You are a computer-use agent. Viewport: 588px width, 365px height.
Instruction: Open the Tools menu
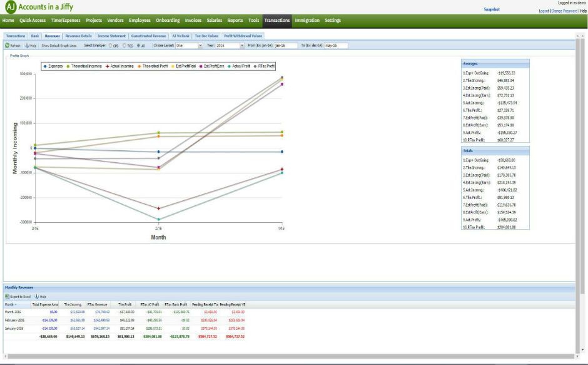pos(254,20)
